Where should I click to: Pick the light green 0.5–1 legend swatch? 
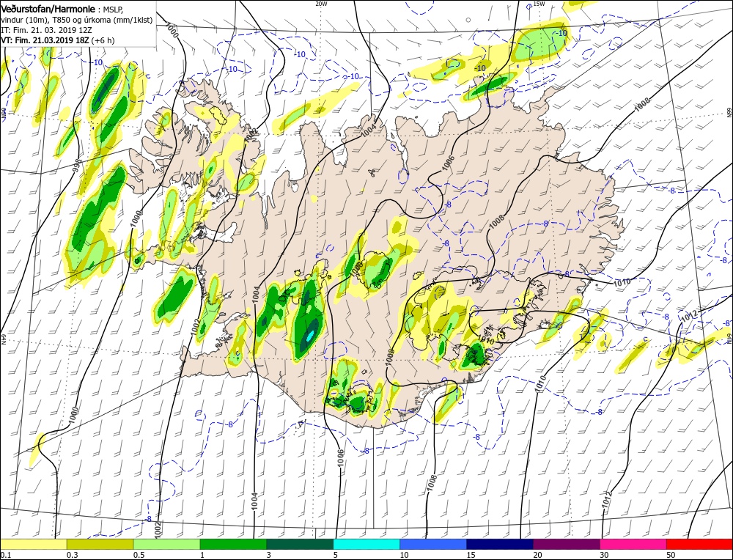(x=167, y=544)
